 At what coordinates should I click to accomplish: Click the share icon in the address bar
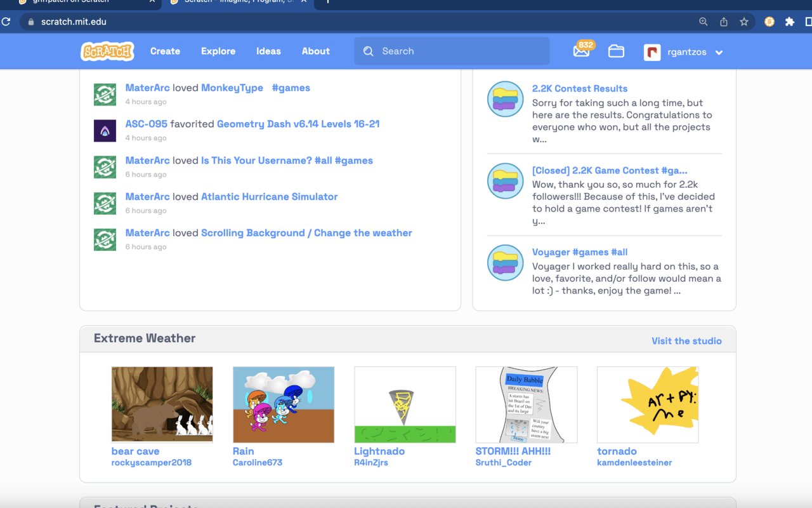[x=723, y=21]
